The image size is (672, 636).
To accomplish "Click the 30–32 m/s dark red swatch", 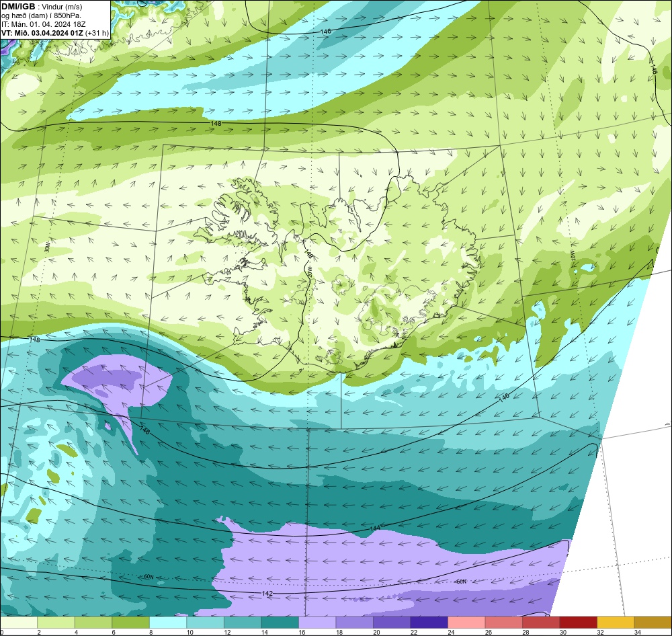I will click(x=578, y=623).
